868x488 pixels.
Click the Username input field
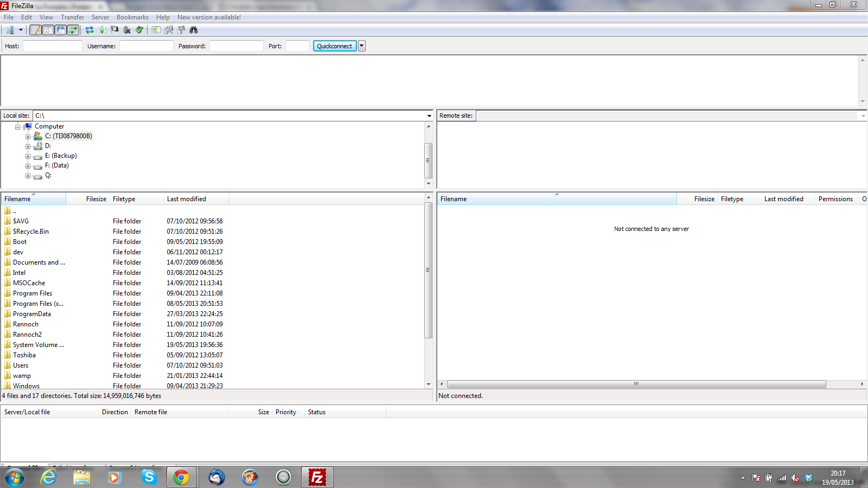(146, 46)
